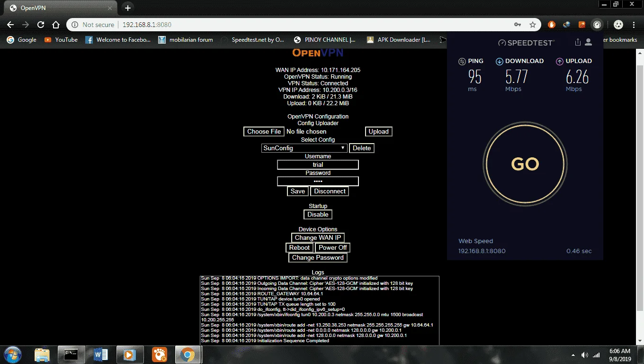Viewport: 644px width, 364px height.
Task: Open the Facebook bookmark
Action: [118, 40]
